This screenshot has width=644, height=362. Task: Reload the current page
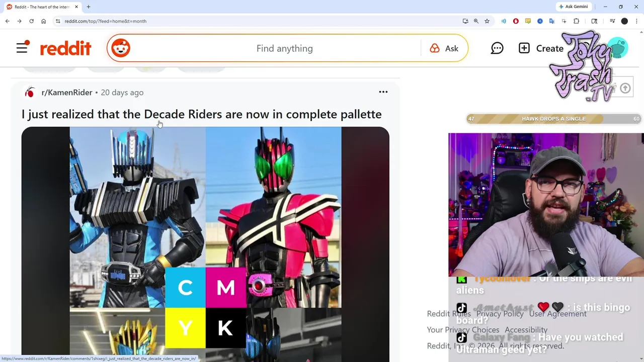31,21
